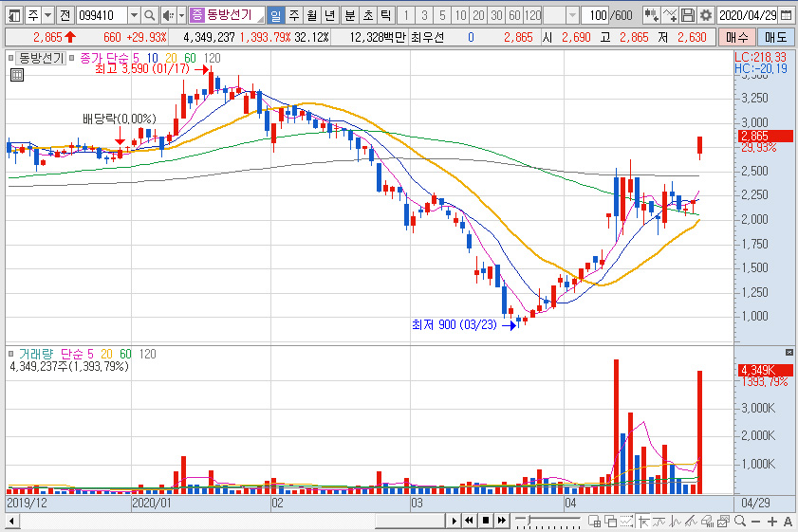Expand the stock code history dropdown arrow

point(134,15)
